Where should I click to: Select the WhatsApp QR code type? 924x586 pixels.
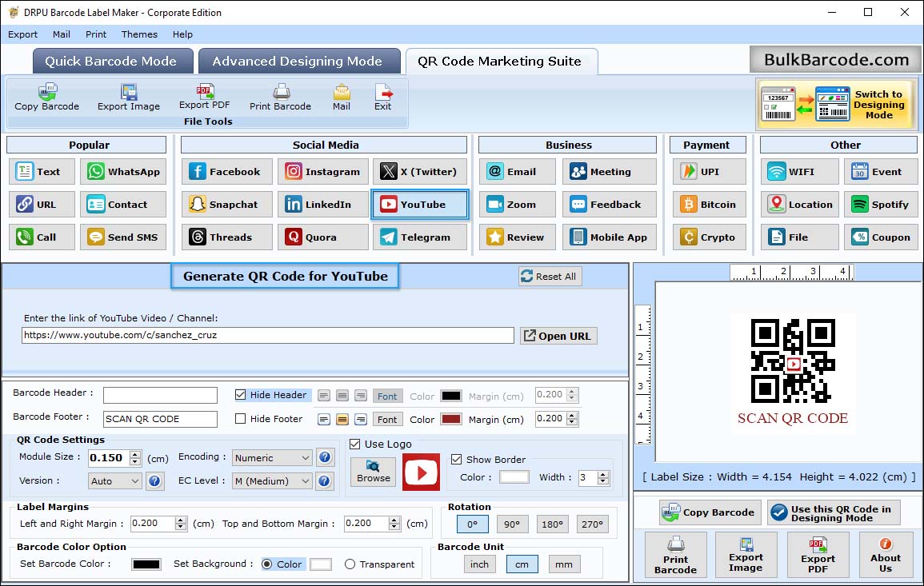[123, 171]
